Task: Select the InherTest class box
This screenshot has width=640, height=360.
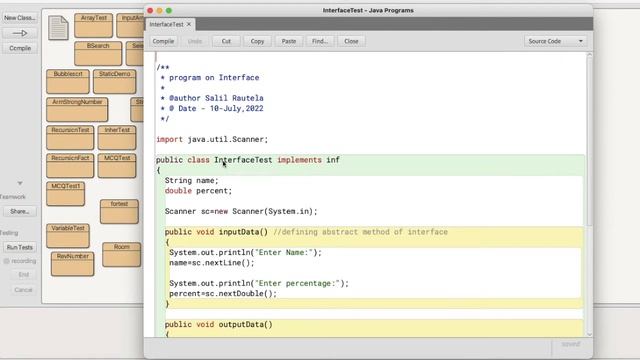Action: (117, 138)
